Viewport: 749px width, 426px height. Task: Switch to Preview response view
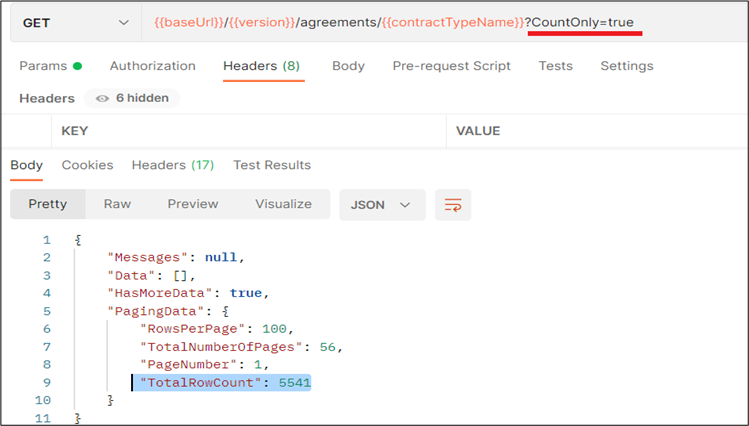coord(193,204)
